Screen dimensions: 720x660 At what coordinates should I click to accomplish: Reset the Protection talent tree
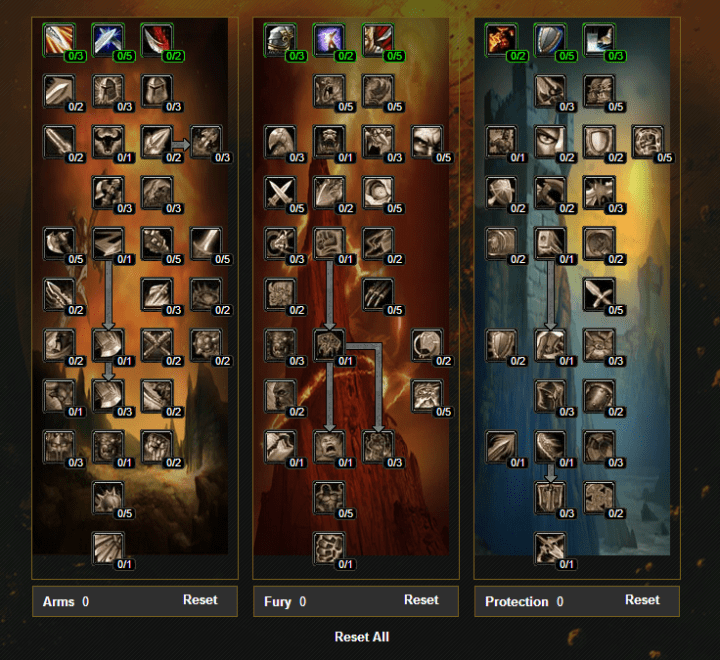pos(642,600)
